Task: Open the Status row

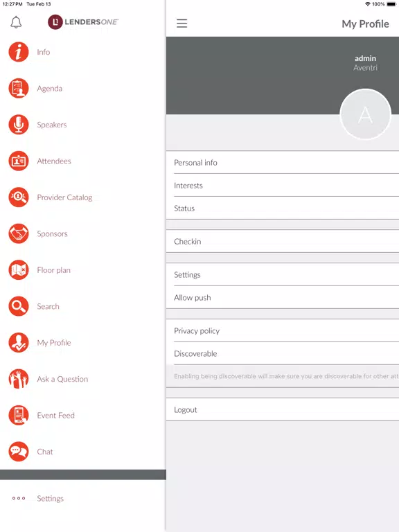Action: pyautogui.click(x=283, y=208)
